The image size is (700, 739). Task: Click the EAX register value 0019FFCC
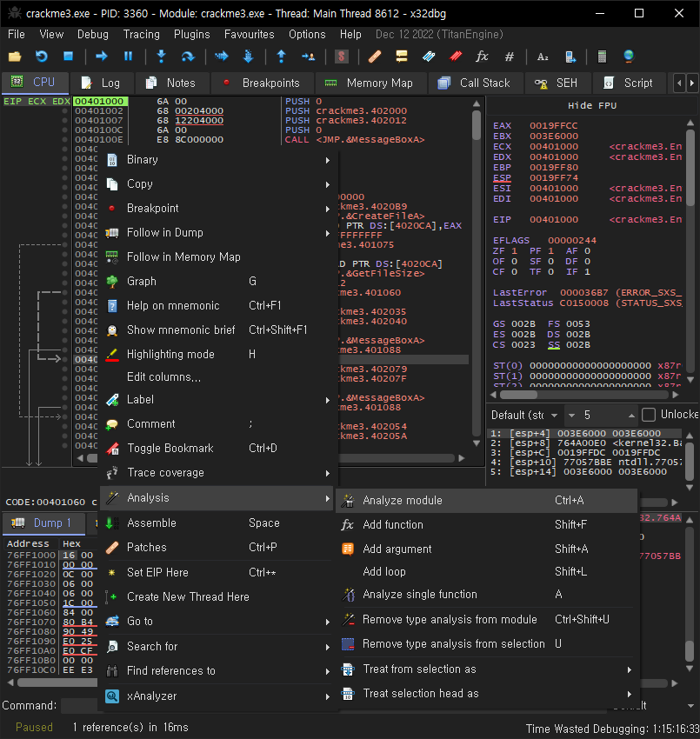point(553,125)
